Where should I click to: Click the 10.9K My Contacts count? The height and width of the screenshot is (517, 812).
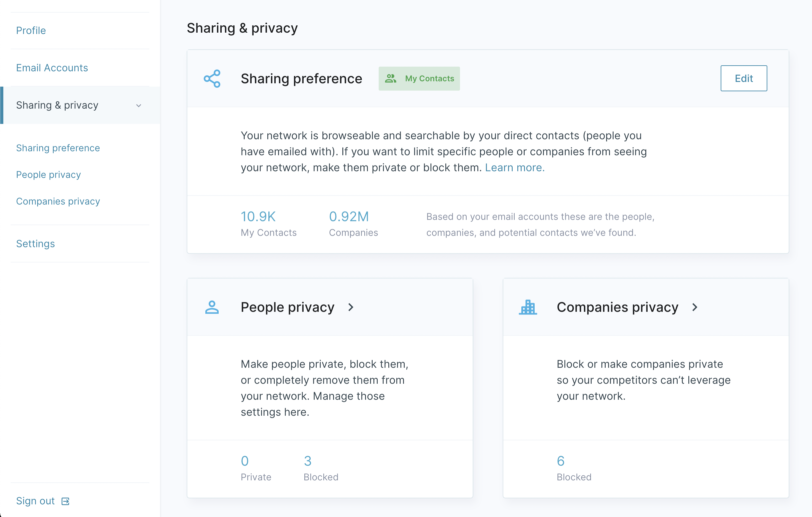tap(258, 217)
